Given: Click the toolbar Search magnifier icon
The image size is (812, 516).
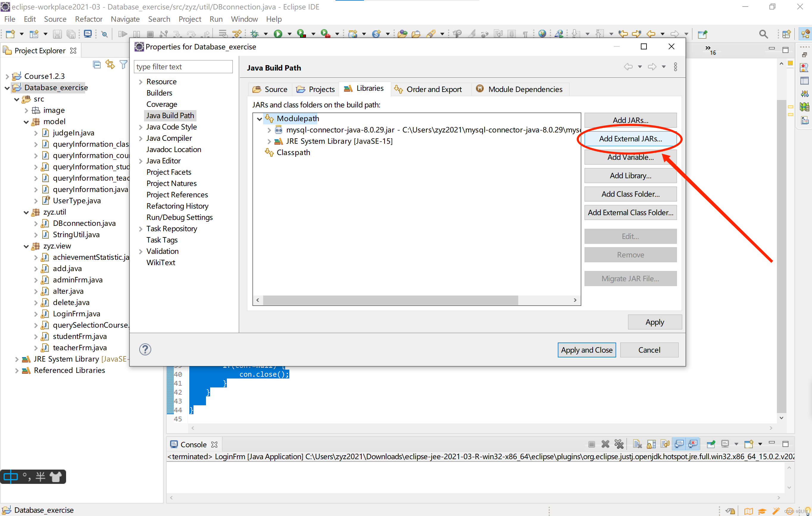Looking at the screenshot, I should (x=763, y=34).
